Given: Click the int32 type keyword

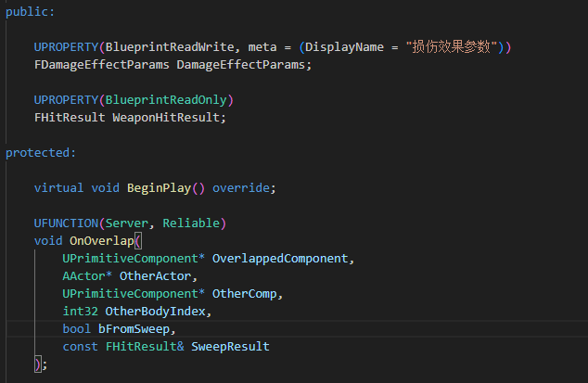Looking at the screenshot, I should click(x=81, y=312).
